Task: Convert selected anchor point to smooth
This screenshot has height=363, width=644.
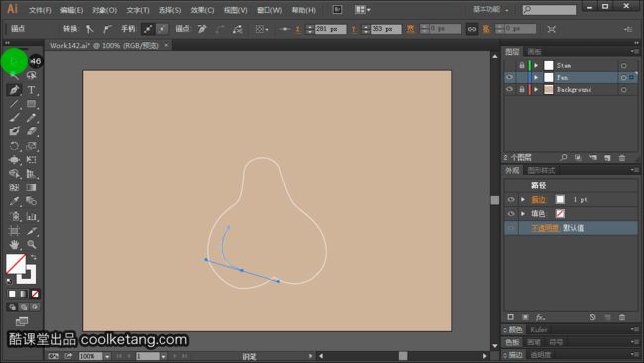Action: 107,29
